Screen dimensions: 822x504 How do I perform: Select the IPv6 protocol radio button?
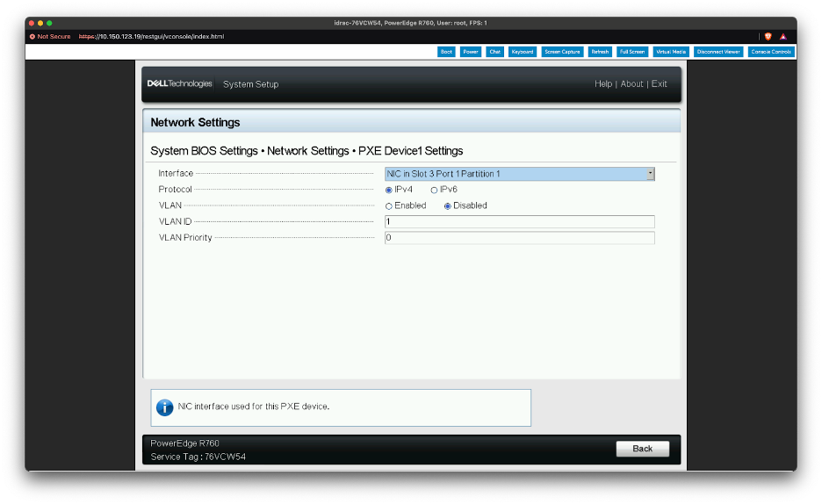pyautogui.click(x=434, y=190)
